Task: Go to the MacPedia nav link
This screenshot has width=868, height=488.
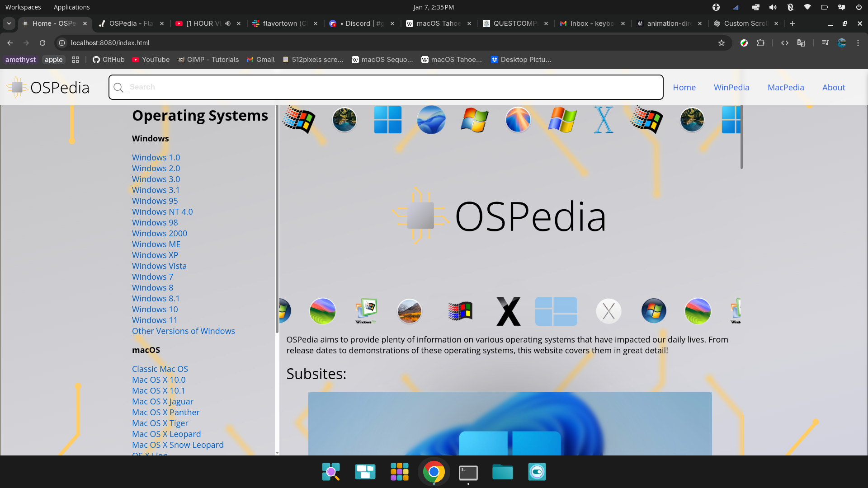Action: [x=786, y=88]
